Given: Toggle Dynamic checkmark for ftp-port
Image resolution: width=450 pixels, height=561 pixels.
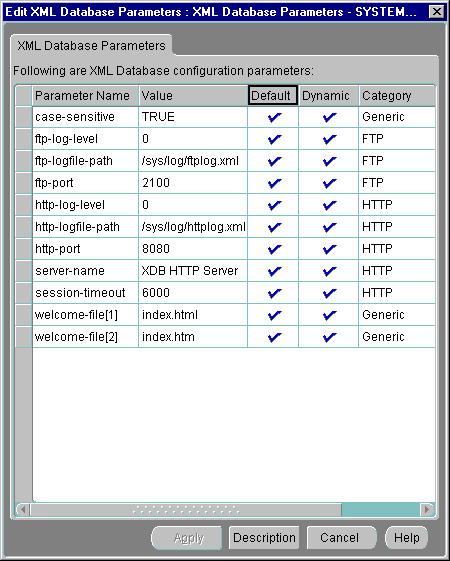Looking at the screenshot, I should 329,183.
